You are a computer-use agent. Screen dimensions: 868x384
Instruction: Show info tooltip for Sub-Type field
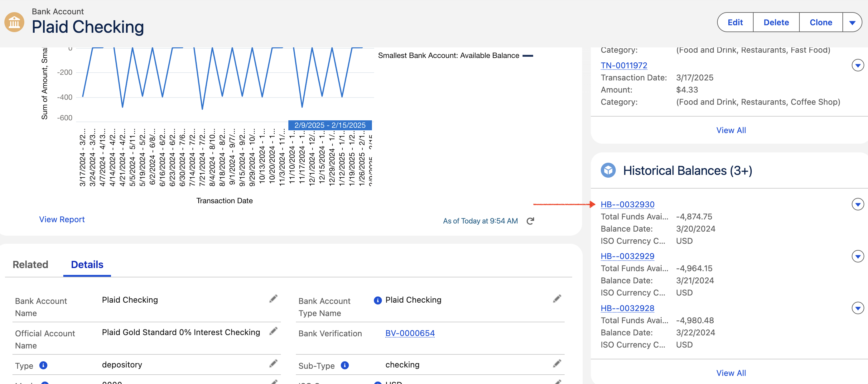[345, 365]
